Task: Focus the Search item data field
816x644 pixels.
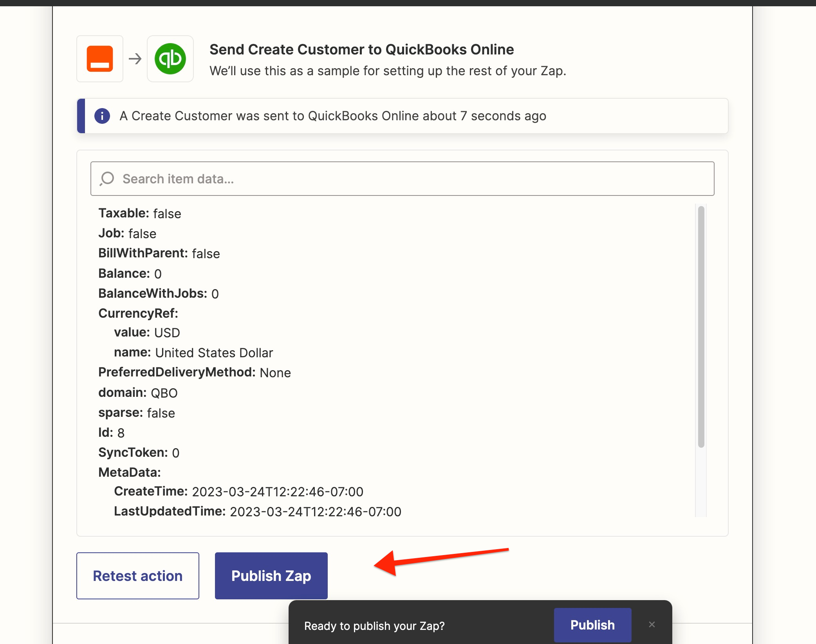Action: [x=403, y=179]
